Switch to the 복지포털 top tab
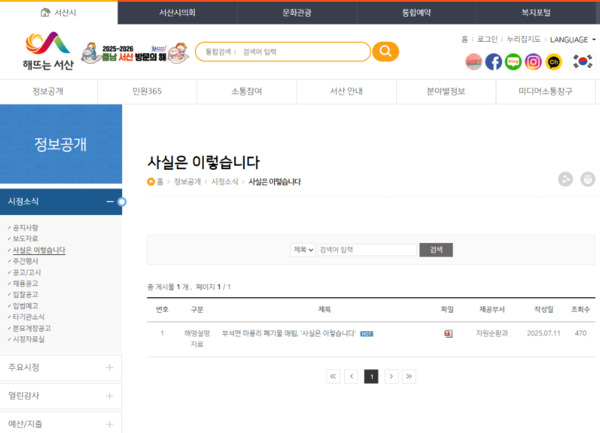The height and width of the screenshot is (433, 600). click(x=536, y=13)
